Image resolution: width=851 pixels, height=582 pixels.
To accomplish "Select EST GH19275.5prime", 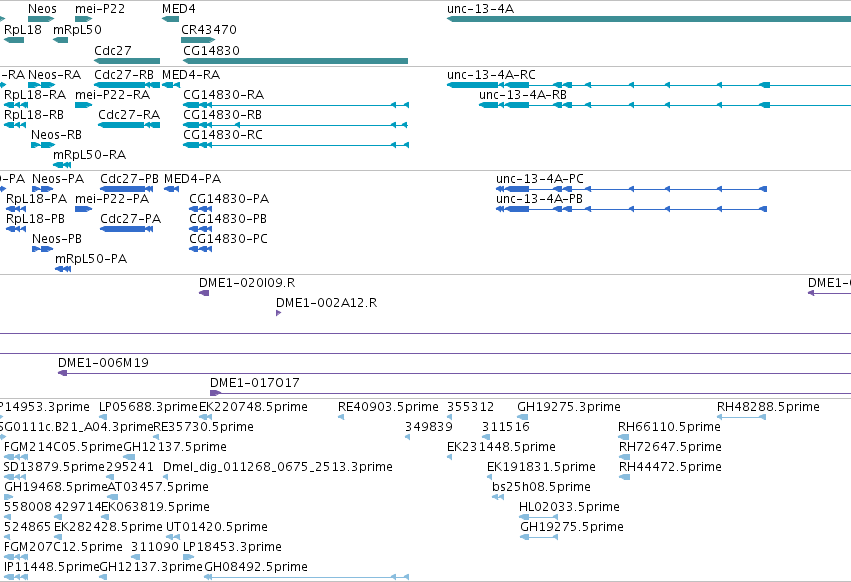I will coord(539,537).
